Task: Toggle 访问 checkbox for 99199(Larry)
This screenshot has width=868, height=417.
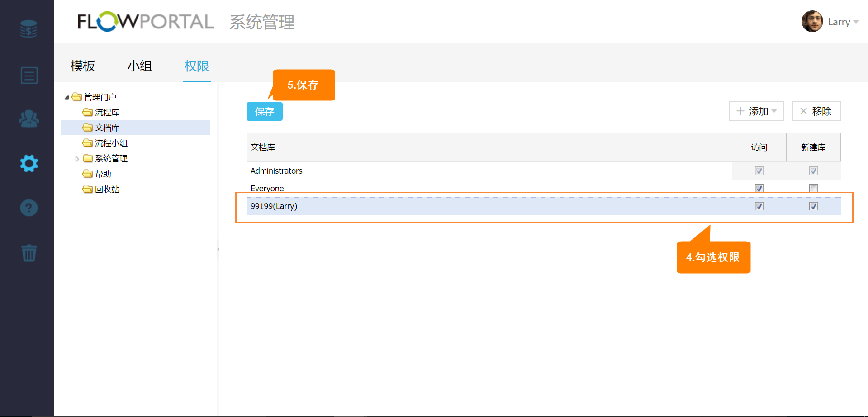Action: 759,206
